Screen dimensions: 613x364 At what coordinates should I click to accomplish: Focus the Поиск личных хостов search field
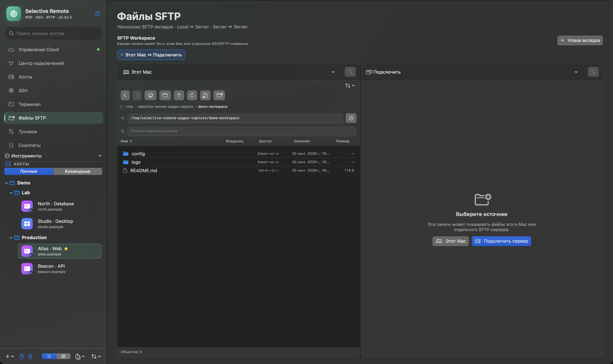tap(54, 33)
